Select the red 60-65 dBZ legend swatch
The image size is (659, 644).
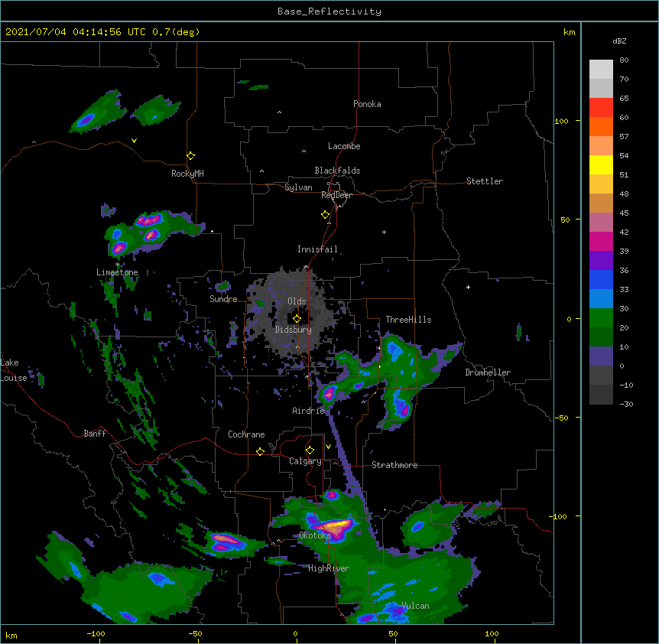tap(601, 107)
